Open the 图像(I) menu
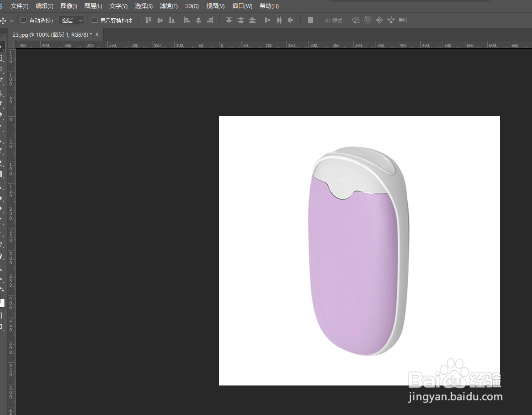Screen dimensions: 532x415 click(x=69, y=6)
